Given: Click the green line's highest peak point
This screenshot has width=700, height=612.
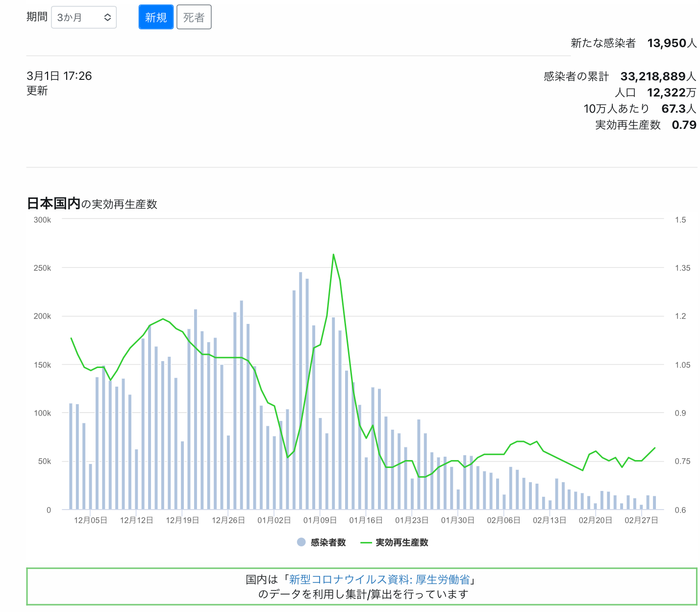Looking at the screenshot, I should (x=333, y=254).
